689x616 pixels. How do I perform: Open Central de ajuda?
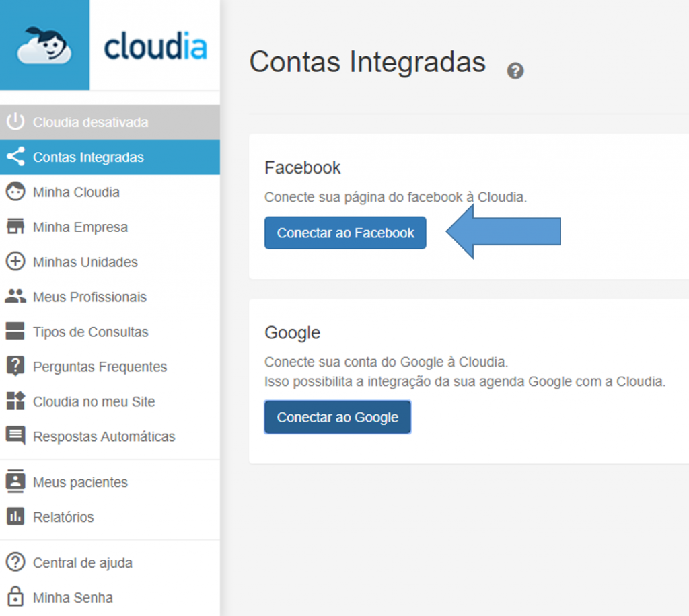[110, 562]
